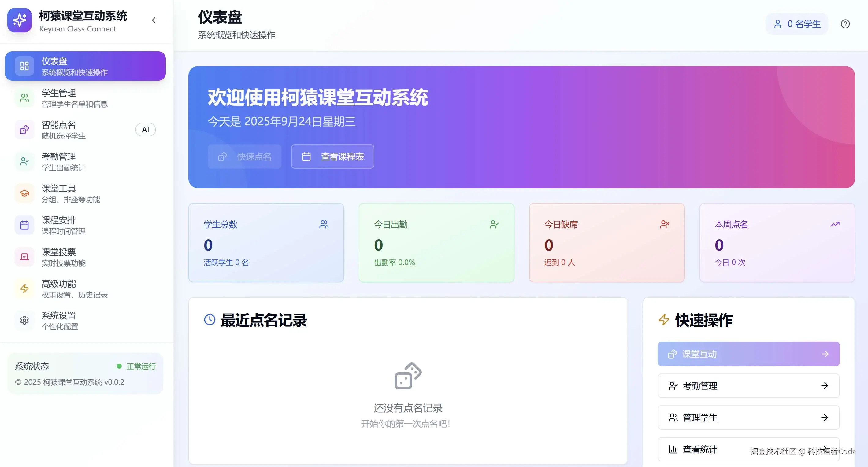Click the help question mark icon
Image resolution: width=868 pixels, height=467 pixels.
click(x=845, y=24)
